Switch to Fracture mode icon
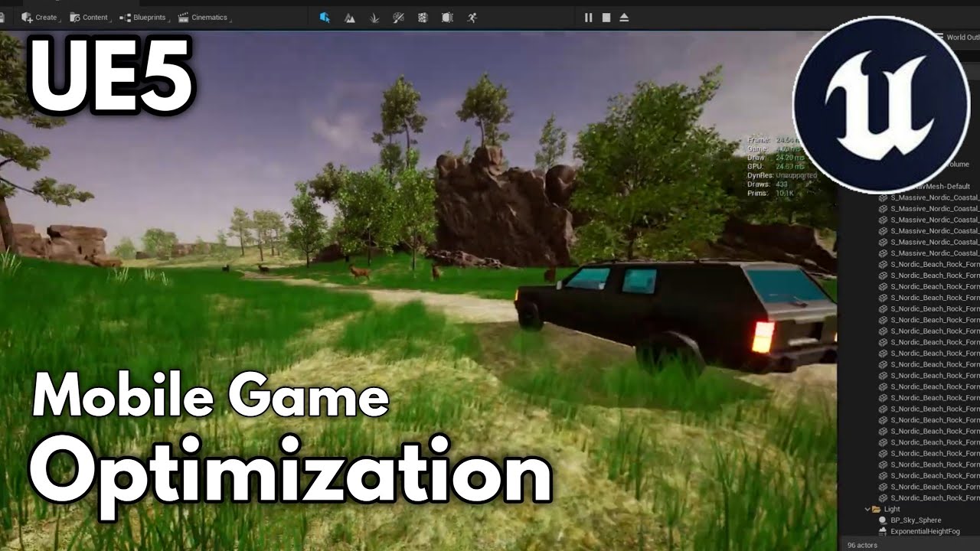 (423, 17)
